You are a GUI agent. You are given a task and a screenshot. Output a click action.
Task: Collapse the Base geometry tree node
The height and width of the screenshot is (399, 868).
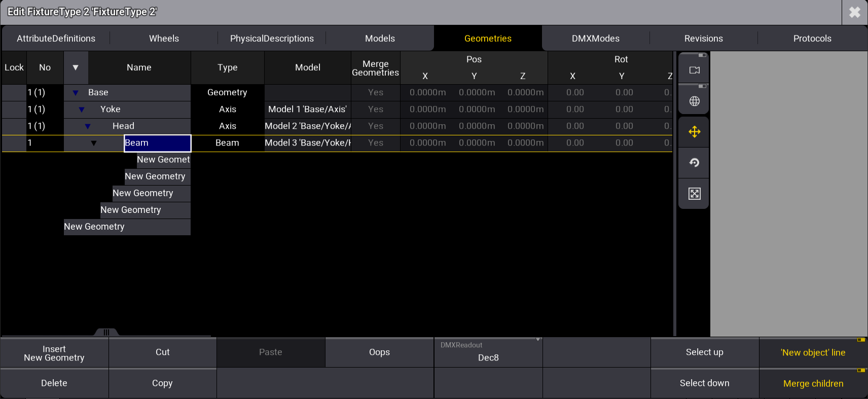(x=76, y=93)
